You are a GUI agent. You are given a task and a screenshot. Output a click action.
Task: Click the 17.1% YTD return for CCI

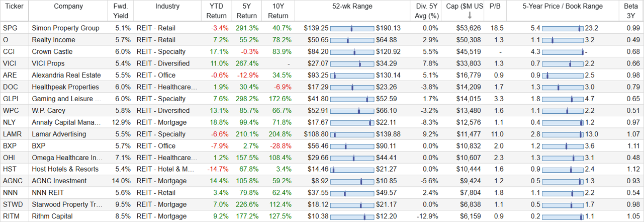219,51
